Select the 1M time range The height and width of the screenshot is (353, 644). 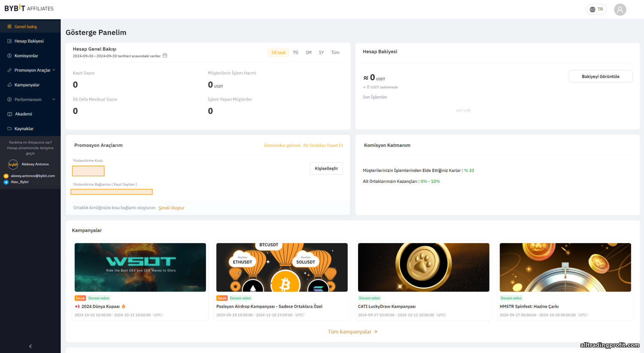(x=308, y=52)
